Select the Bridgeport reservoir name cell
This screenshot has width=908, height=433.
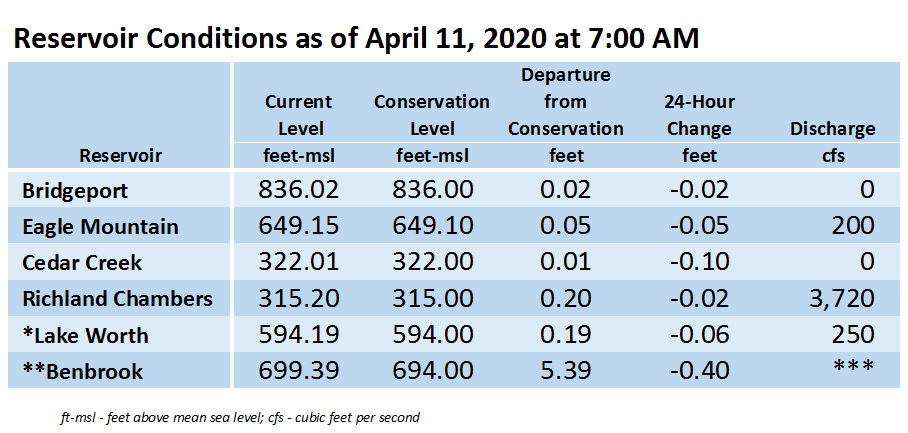75,190
